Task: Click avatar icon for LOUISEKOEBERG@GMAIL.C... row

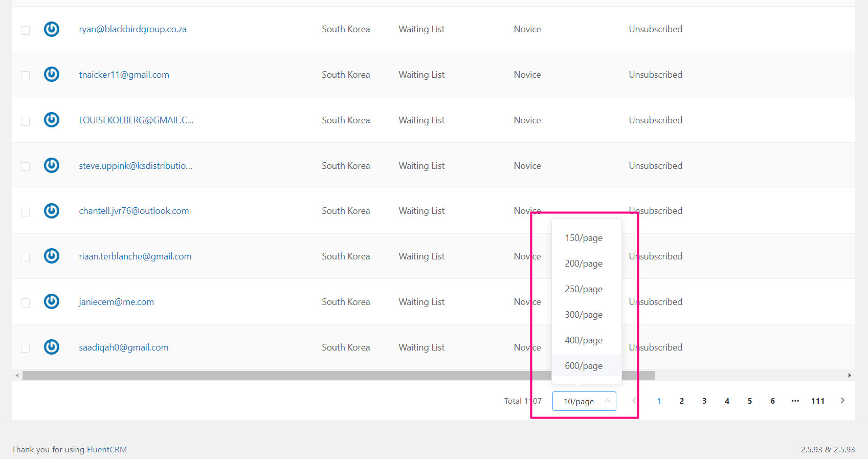Action: 52,120
